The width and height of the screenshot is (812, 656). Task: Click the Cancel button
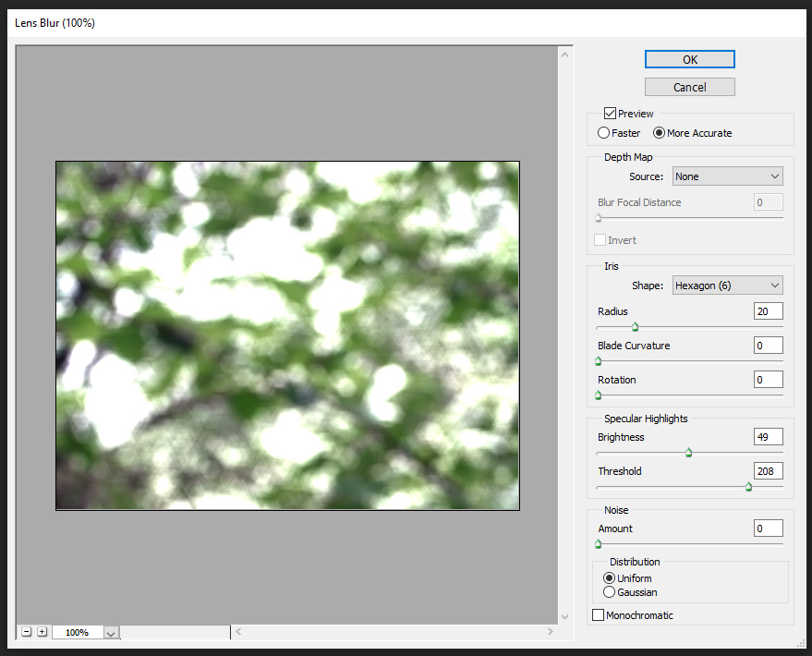(x=689, y=87)
